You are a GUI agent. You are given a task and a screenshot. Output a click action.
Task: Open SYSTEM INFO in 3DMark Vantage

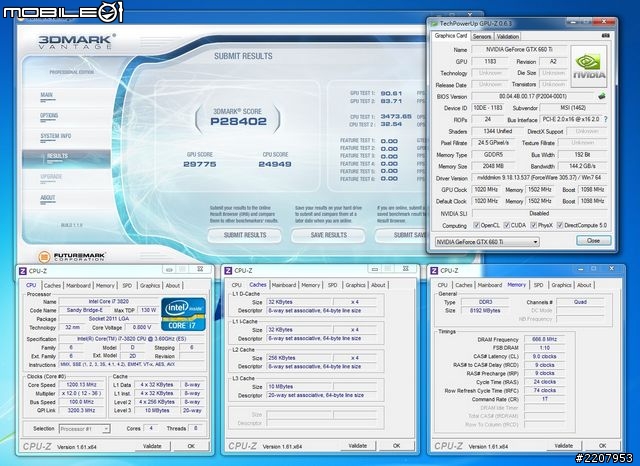(x=56, y=136)
